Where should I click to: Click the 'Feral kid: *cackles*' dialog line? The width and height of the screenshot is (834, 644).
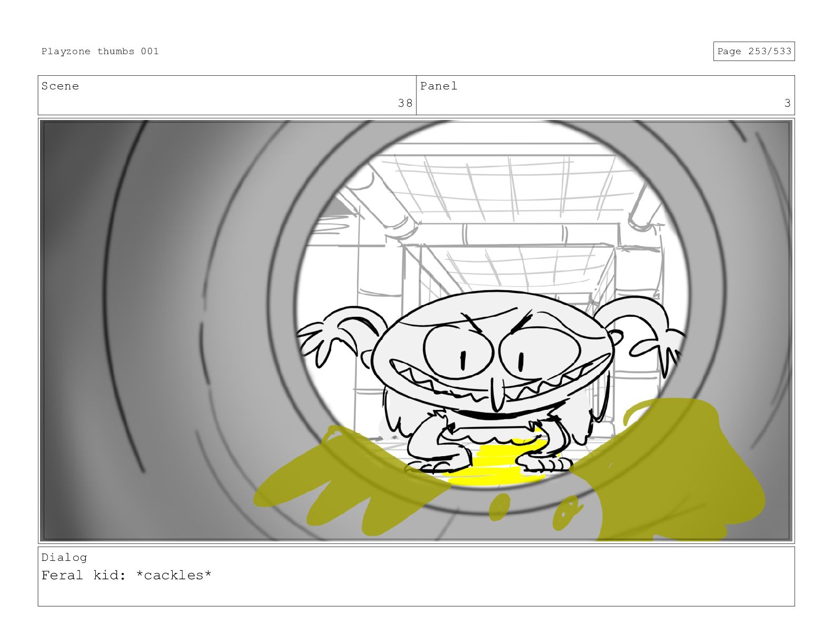click(x=126, y=575)
